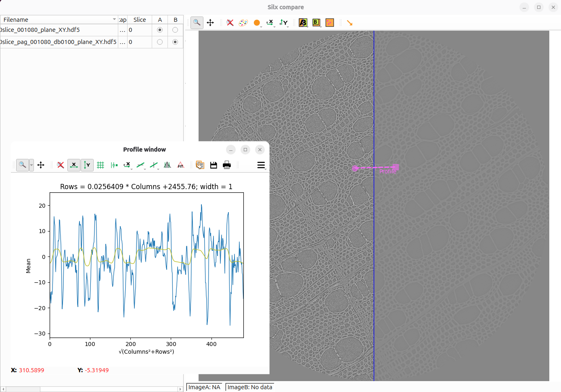Click the truncated 'ap' column header

tap(123, 19)
